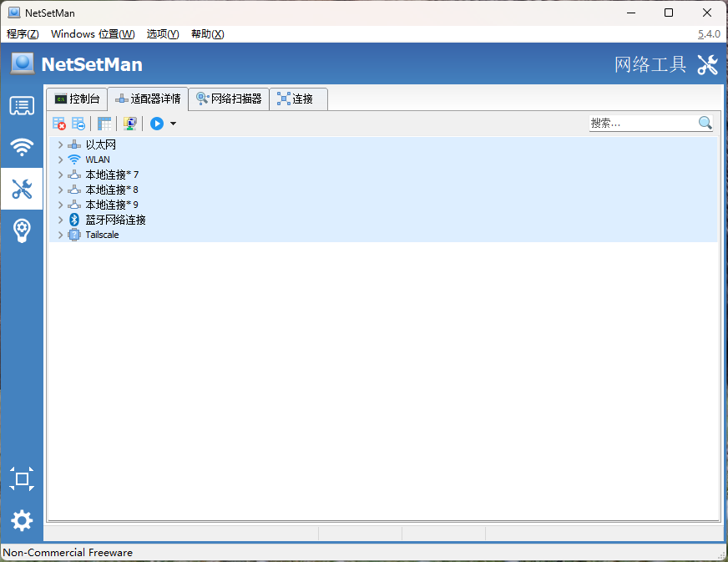
Task: Click the wrench icon in header
Action: (x=708, y=64)
